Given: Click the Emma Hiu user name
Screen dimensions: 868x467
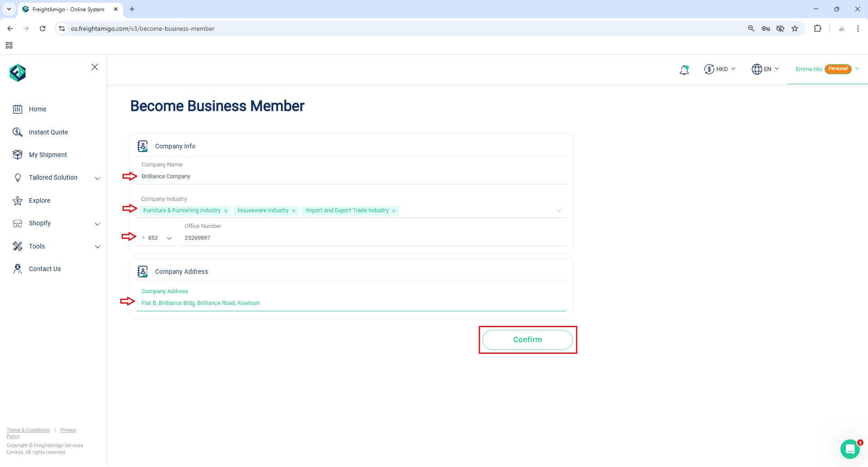Looking at the screenshot, I should click(809, 69).
